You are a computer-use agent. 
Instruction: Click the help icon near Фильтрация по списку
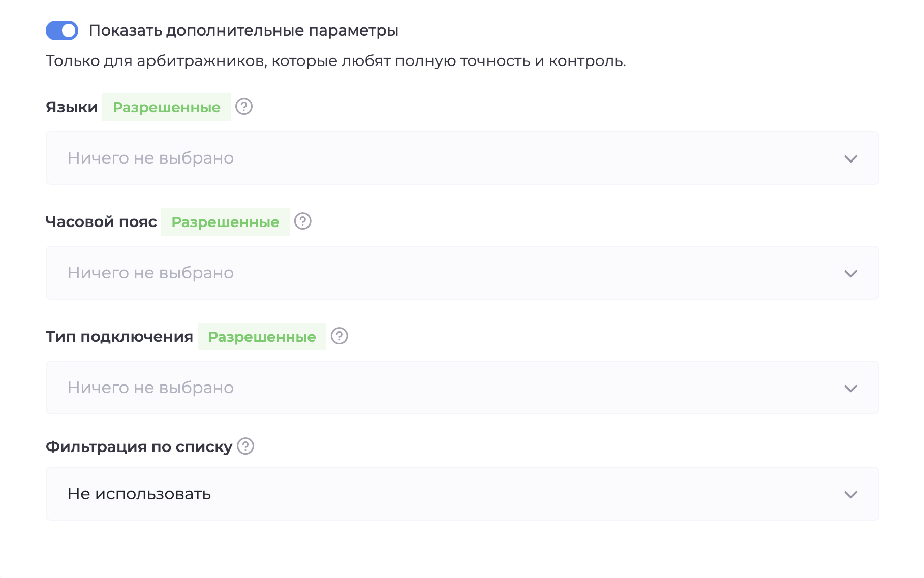coord(245,447)
